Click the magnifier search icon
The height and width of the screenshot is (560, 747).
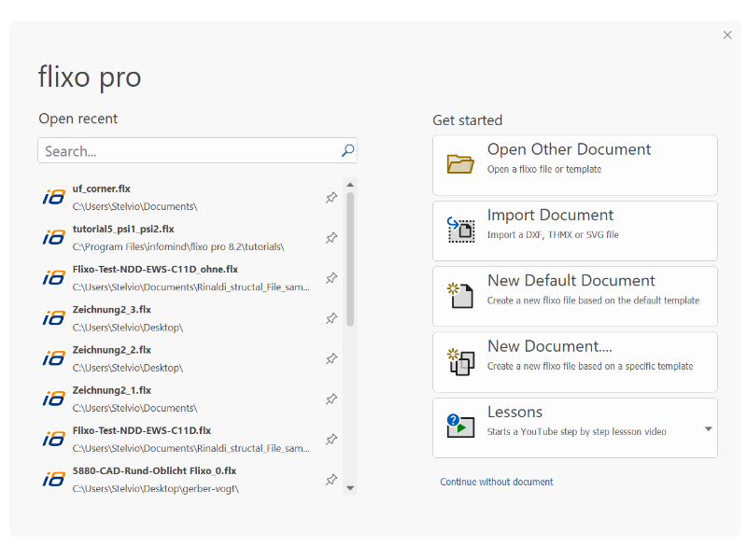pos(347,150)
